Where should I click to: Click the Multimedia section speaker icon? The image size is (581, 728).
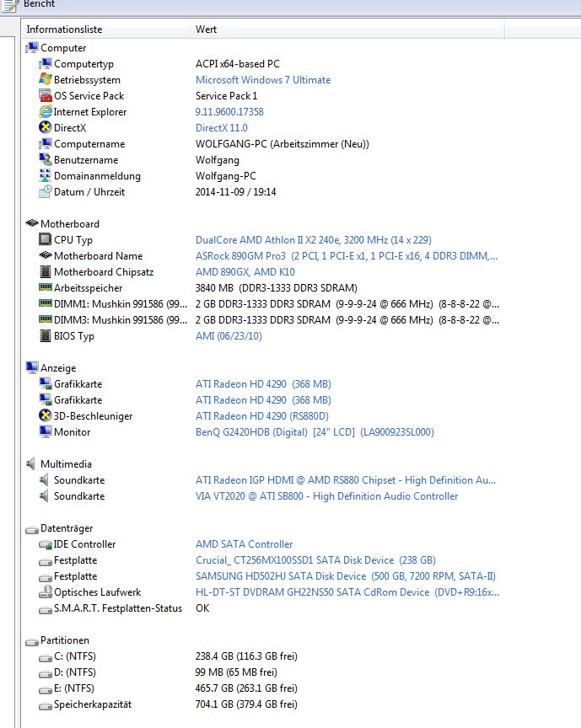coord(31,463)
